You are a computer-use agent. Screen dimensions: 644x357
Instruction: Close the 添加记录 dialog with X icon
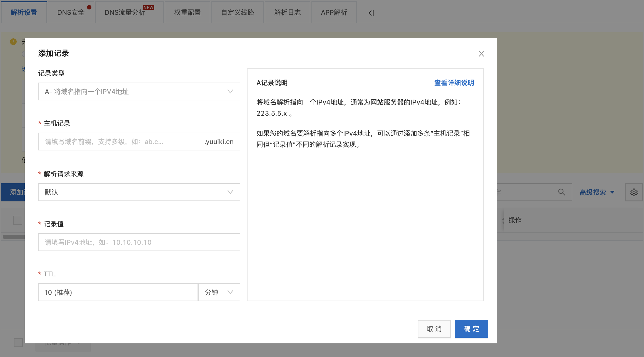pos(481,54)
